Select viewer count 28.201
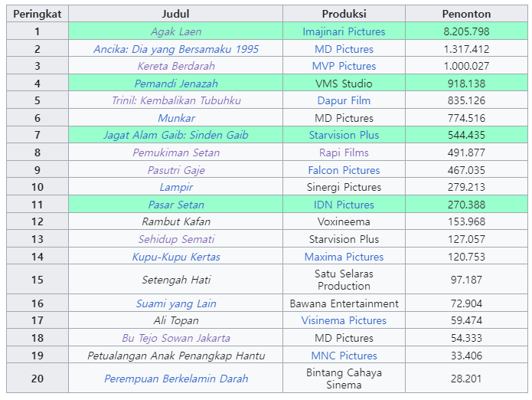Screen dimensions: 532x400 (466, 379)
